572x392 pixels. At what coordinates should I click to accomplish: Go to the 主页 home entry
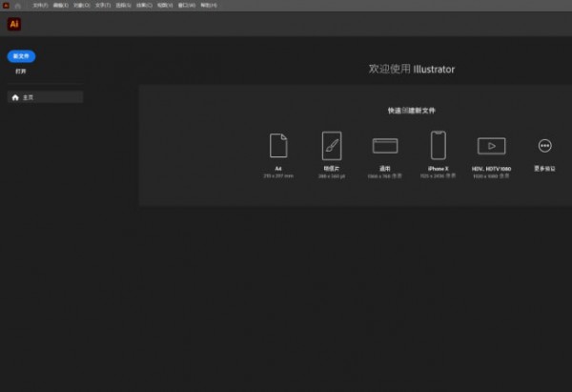pos(45,97)
